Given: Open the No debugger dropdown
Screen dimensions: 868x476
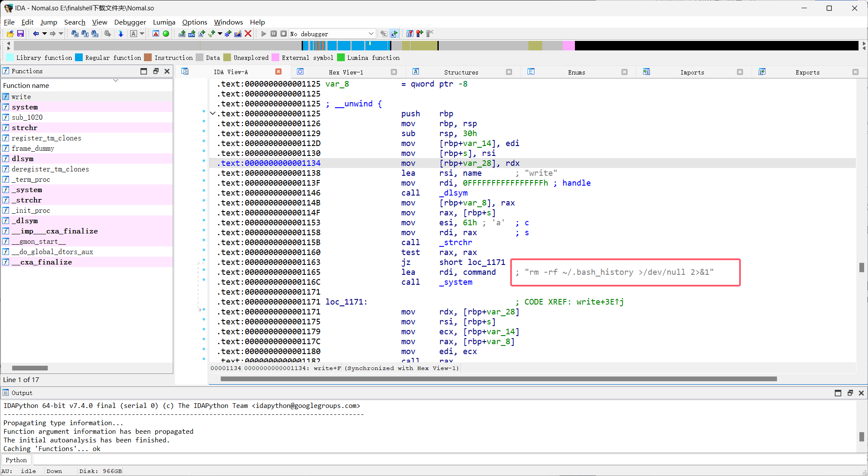Looking at the screenshot, I should [x=371, y=34].
